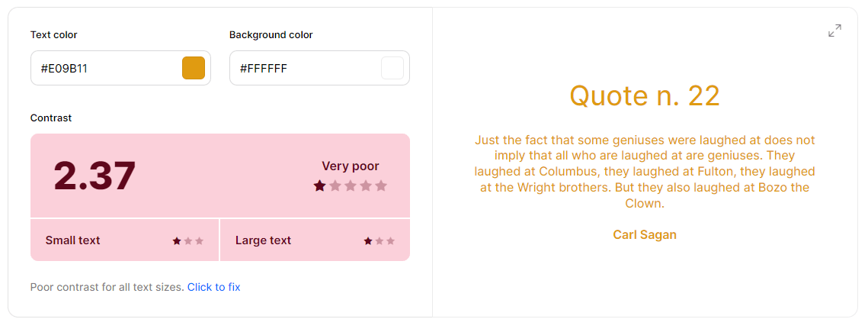Select the Very poor rating label

click(x=351, y=166)
